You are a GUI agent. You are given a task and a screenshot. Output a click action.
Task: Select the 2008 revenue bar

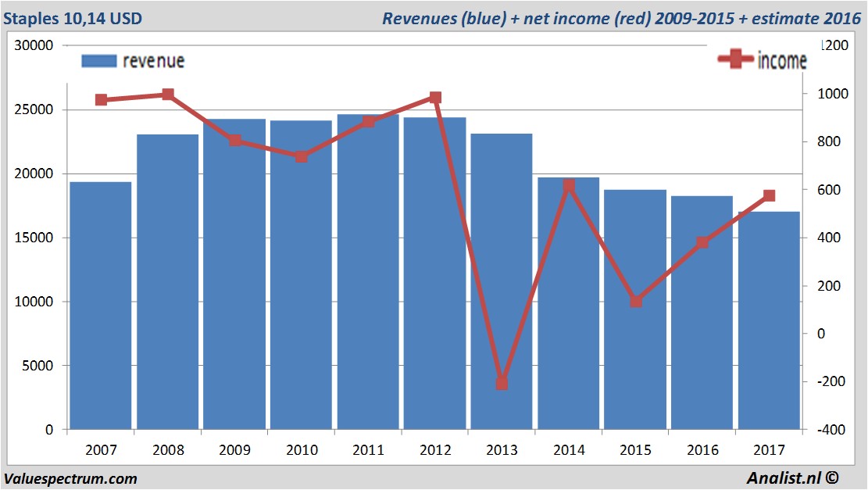click(x=168, y=282)
